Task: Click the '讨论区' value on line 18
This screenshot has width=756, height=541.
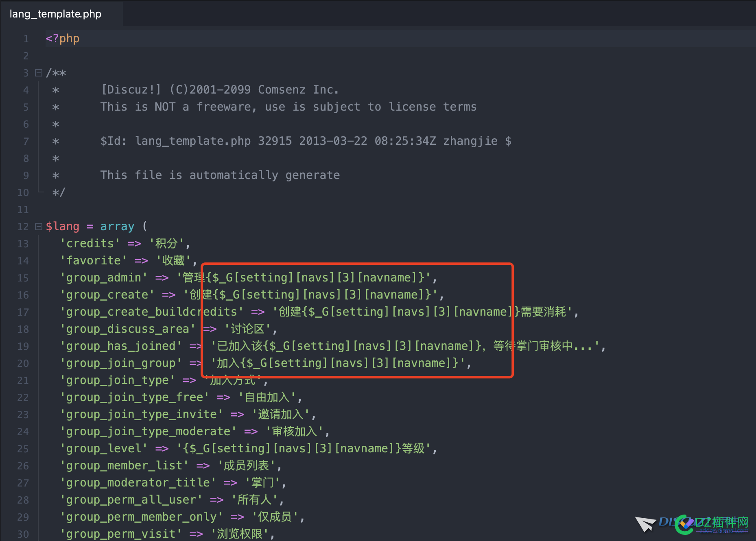Action: coord(247,329)
